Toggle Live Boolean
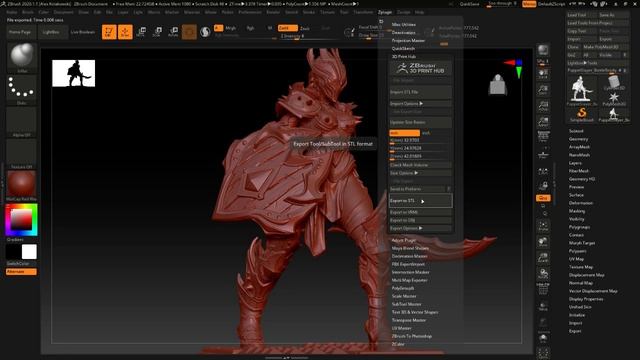The width and height of the screenshot is (640, 360). (83, 32)
